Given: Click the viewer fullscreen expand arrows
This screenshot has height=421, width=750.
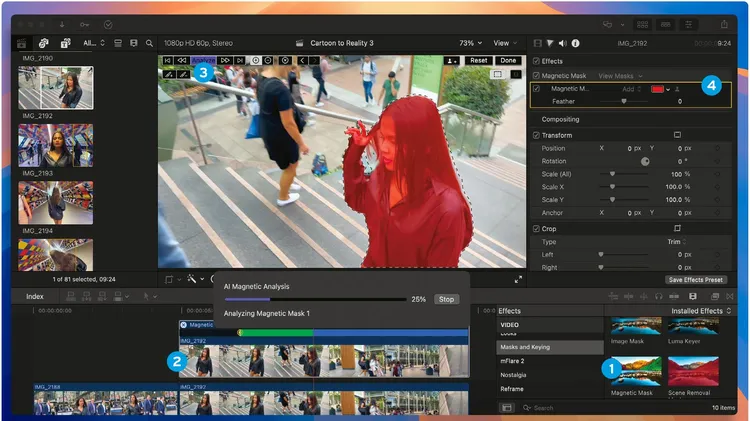Looking at the screenshot, I should 518,280.
